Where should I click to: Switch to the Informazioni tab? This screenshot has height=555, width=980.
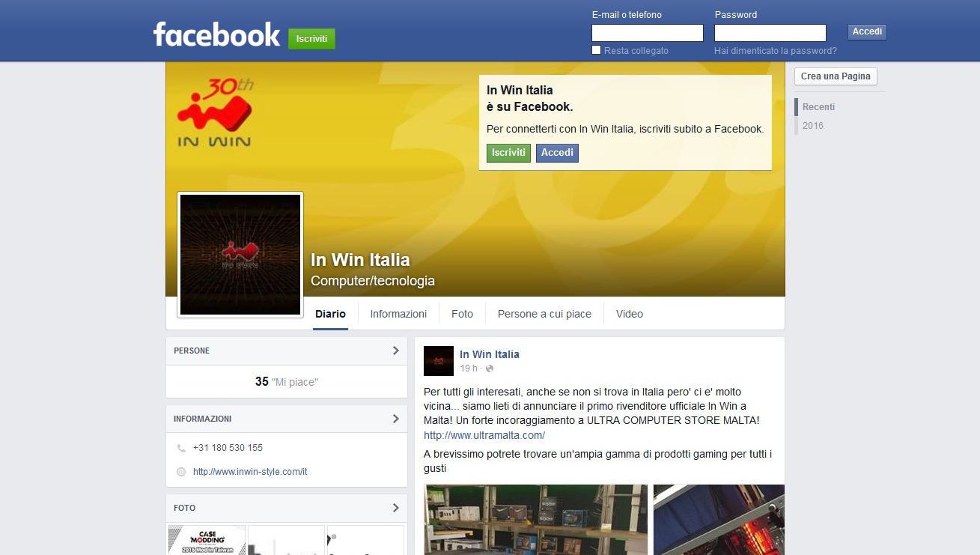click(x=398, y=314)
